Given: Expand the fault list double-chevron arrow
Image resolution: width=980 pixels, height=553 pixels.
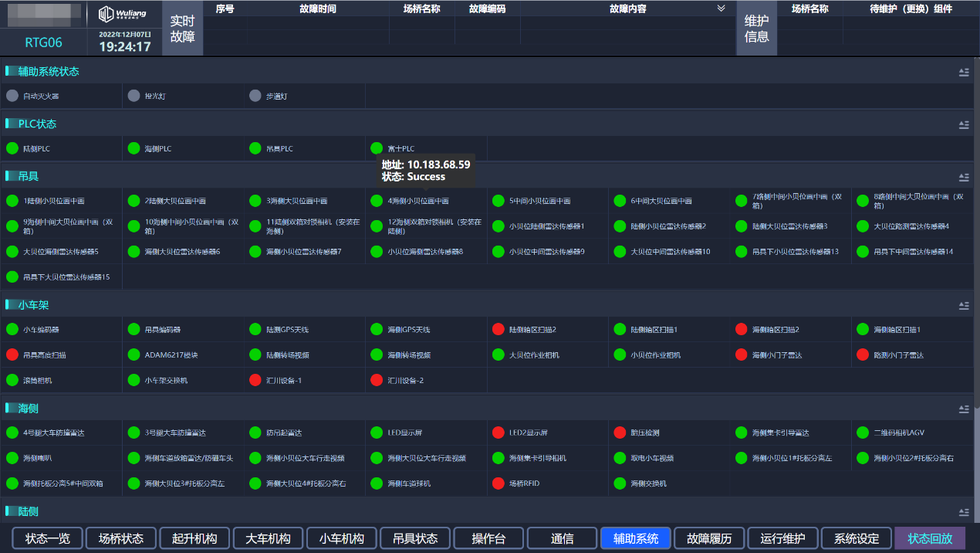Looking at the screenshot, I should click(x=721, y=8).
